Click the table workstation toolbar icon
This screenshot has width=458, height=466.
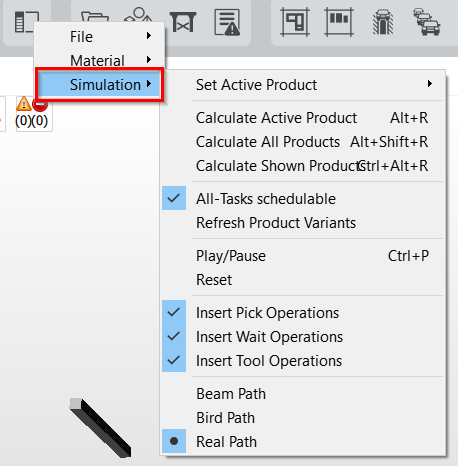(x=183, y=22)
